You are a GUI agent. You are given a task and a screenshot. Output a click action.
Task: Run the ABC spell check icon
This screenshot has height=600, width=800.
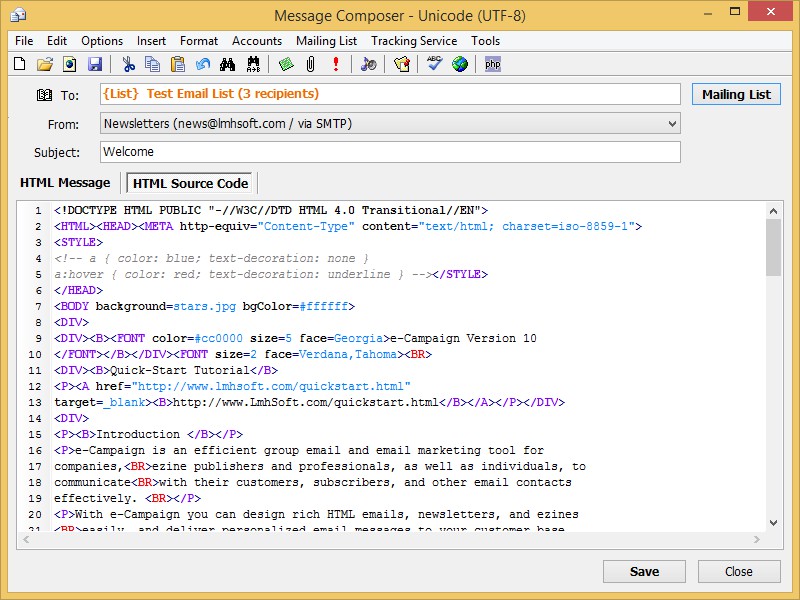434,64
